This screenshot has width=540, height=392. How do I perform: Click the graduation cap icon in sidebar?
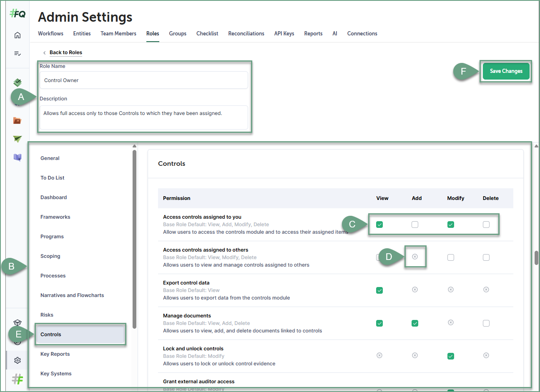point(17,322)
